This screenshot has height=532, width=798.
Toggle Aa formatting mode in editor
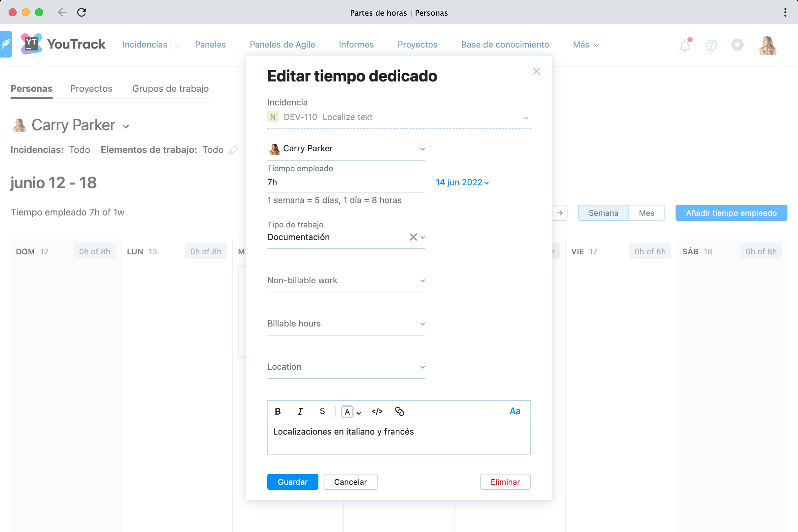point(515,411)
